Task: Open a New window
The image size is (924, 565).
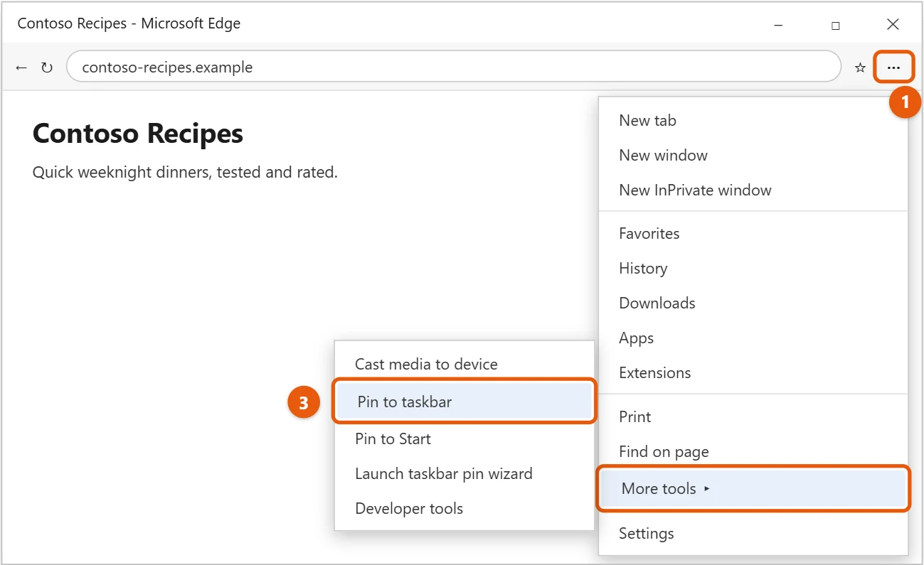Action: click(x=753, y=156)
